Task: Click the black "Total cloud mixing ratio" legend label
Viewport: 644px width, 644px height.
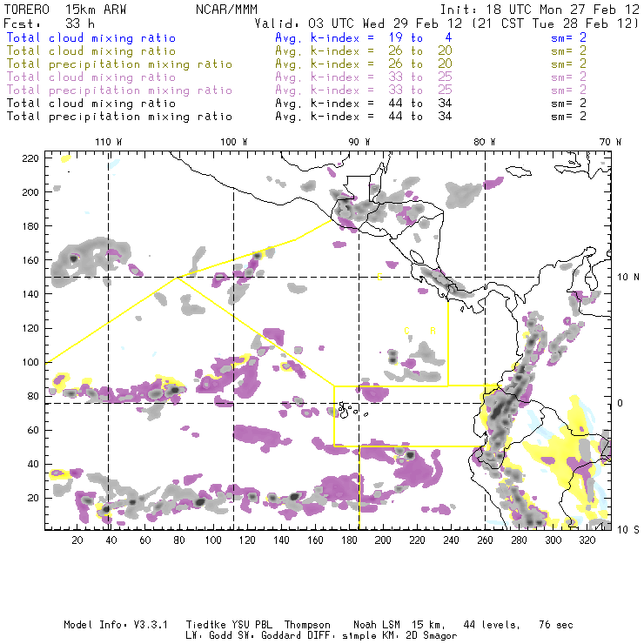Action: (x=91, y=103)
